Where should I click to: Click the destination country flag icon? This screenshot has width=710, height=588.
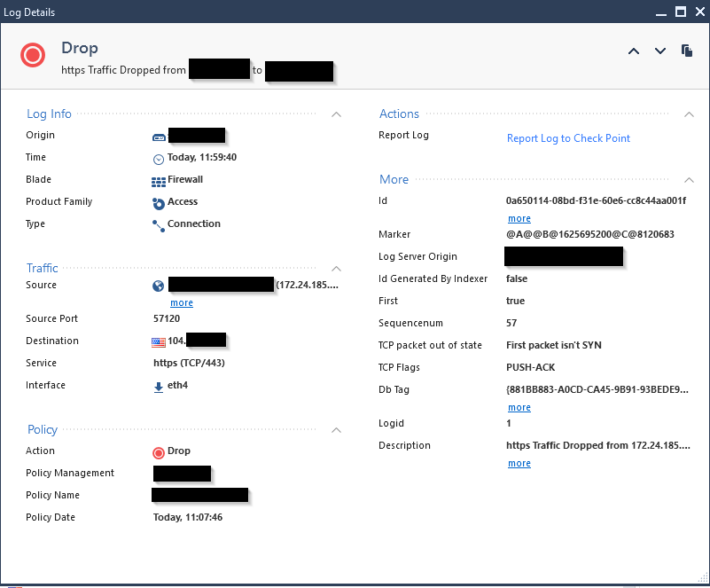(x=159, y=341)
